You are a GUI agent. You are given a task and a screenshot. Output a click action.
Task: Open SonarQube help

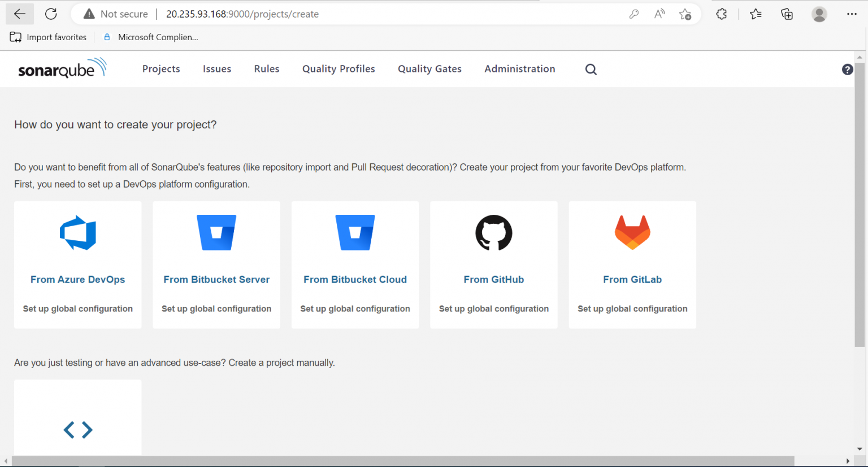[x=847, y=69]
